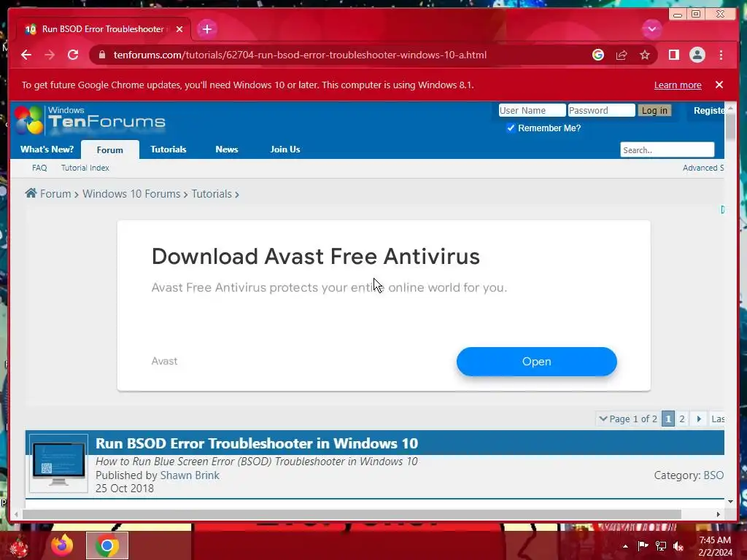Click the Windows TenForums logo
747x560 pixels.
(90, 120)
